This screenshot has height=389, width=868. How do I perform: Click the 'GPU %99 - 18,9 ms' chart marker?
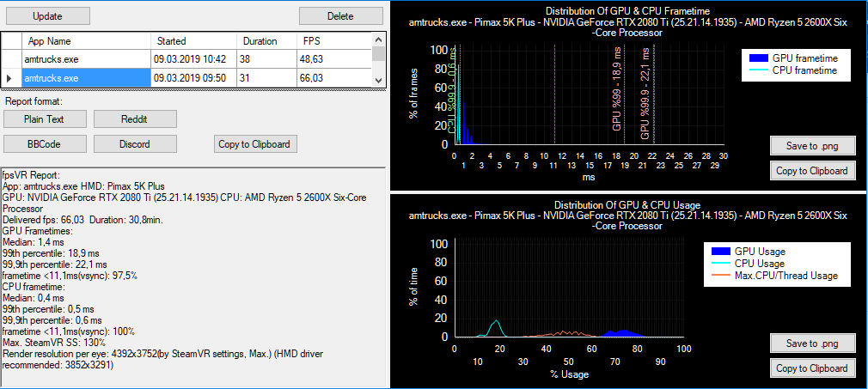[618, 89]
